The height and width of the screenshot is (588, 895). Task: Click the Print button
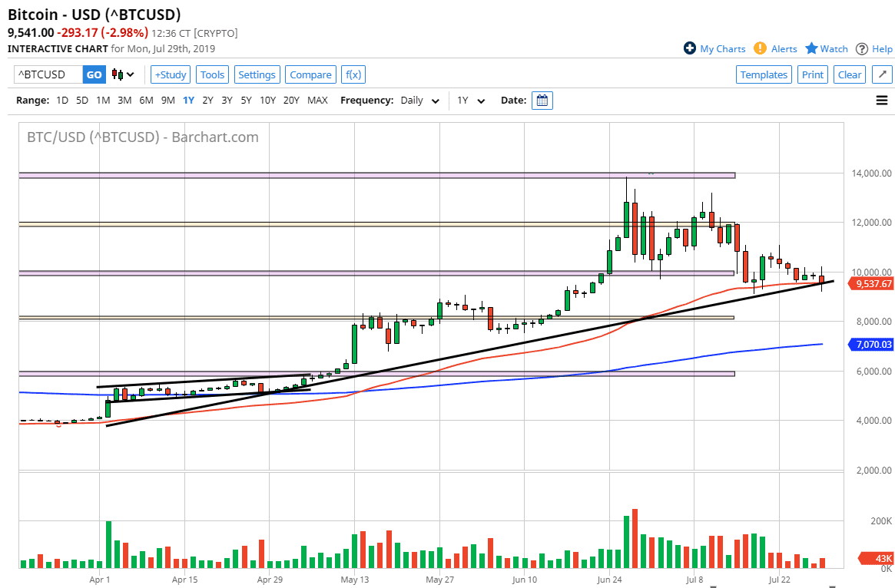coord(812,74)
